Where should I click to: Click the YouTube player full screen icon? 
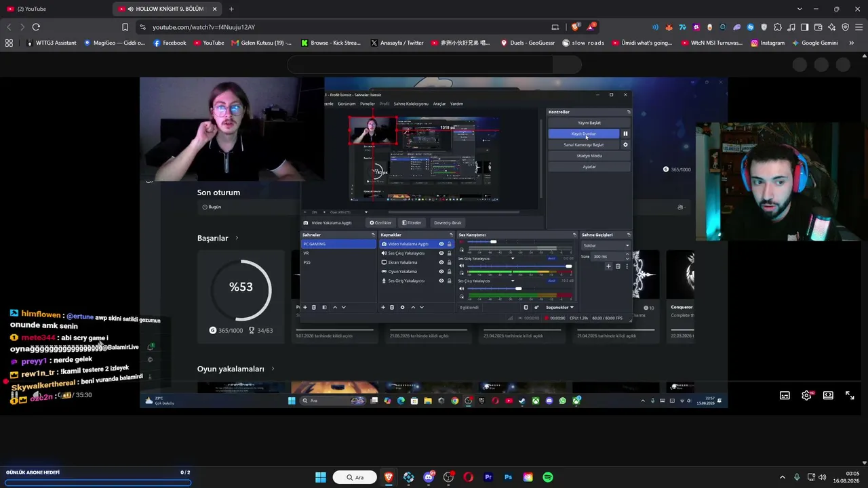[x=850, y=396]
